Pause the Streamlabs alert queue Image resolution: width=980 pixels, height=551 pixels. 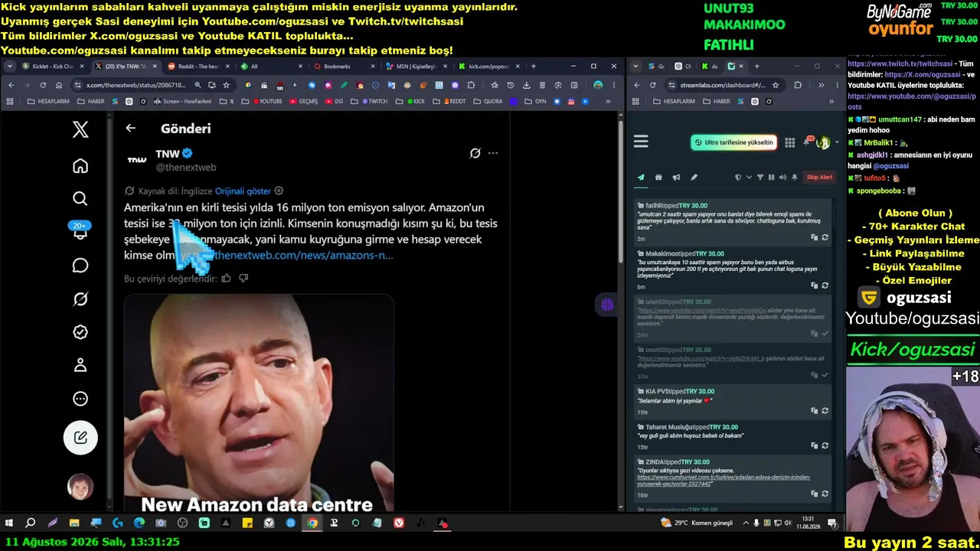(x=771, y=178)
